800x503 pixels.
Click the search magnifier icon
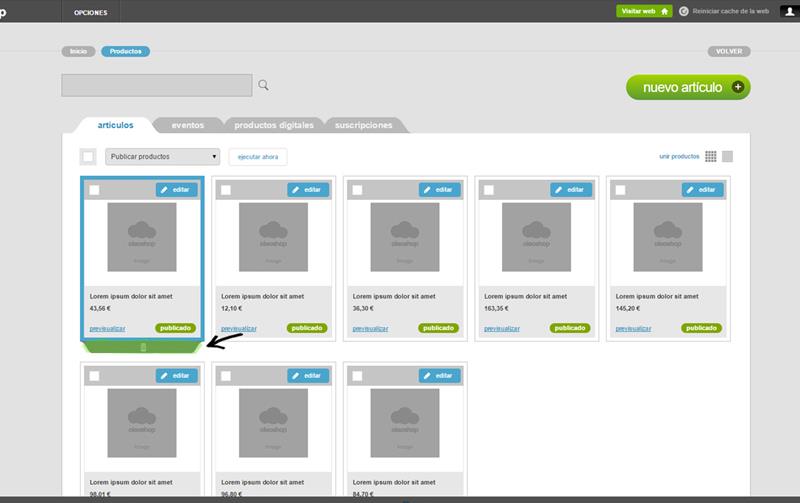point(264,85)
